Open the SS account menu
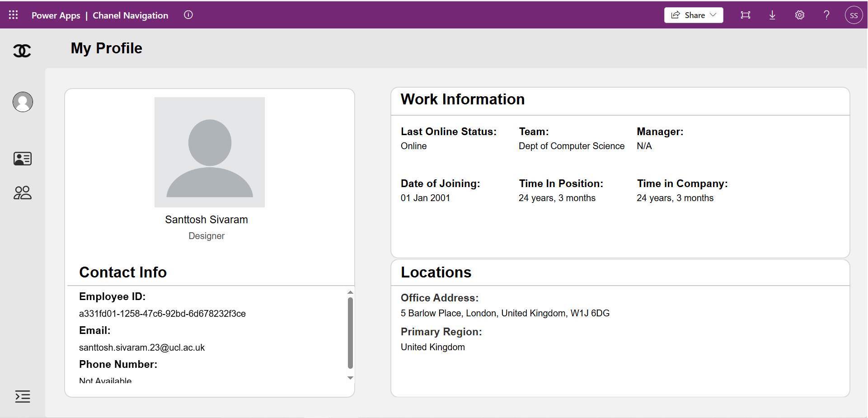868x418 pixels. (854, 15)
